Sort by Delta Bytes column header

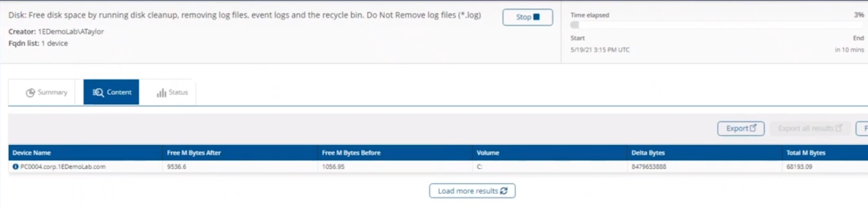[x=648, y=153]
